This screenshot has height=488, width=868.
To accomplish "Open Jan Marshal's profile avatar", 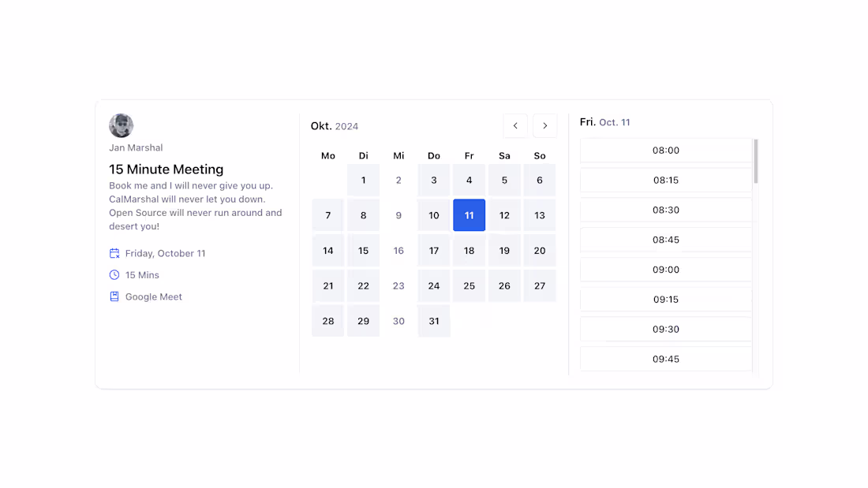I will coord(121,125).
